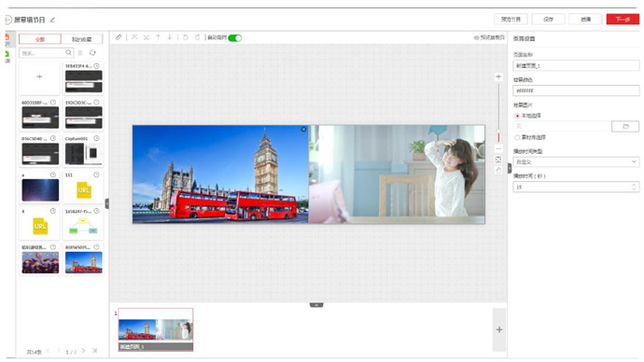Zoom out the canvas with minus button

498,148
